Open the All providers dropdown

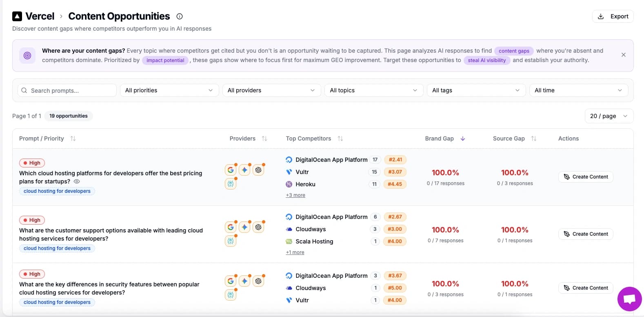(x=271, y=90)
